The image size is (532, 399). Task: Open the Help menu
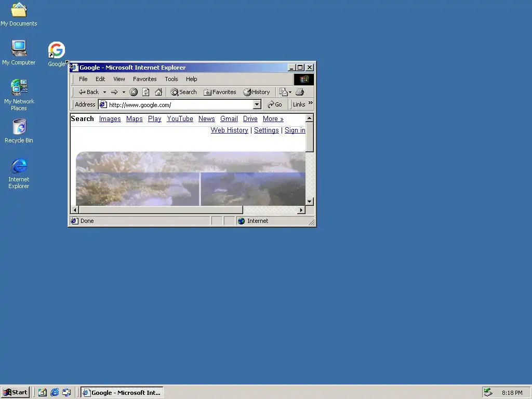[191, 79]
